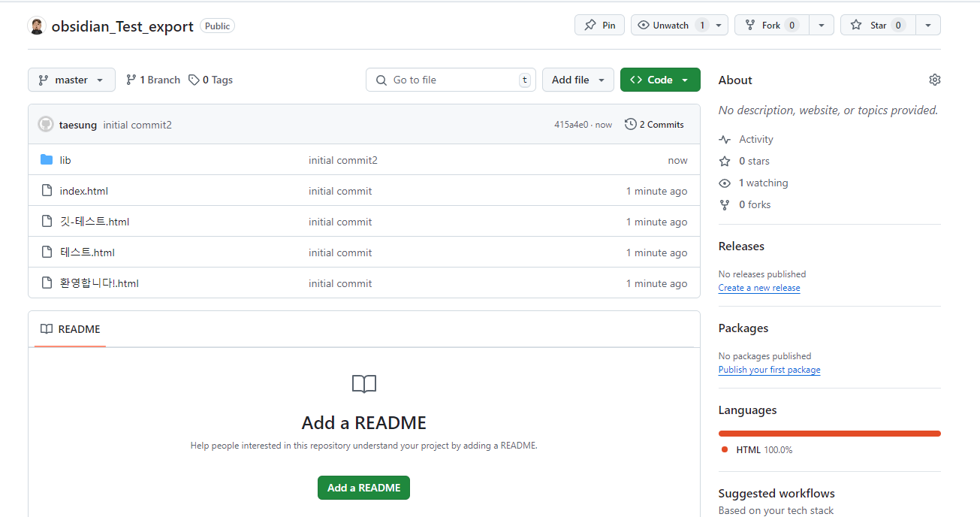Click the orange HTML language bar
980x517 pixels.
830,434
